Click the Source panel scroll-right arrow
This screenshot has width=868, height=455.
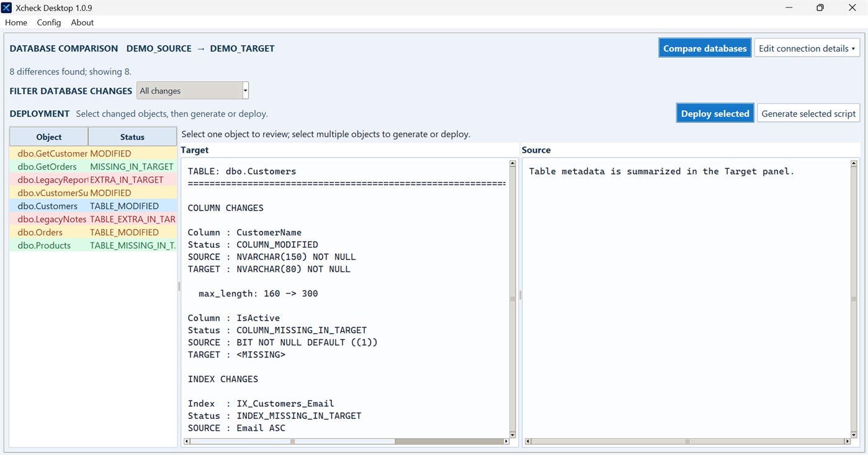point(848,441)
